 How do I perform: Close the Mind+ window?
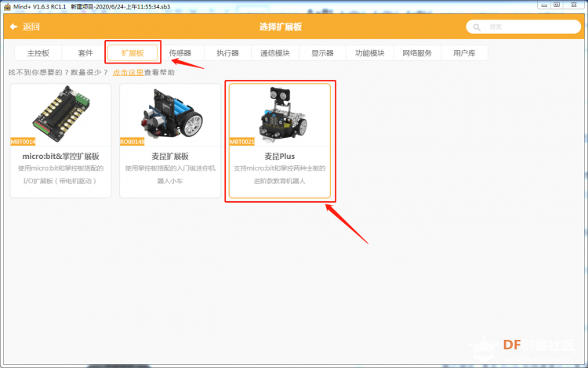(574, 5)
